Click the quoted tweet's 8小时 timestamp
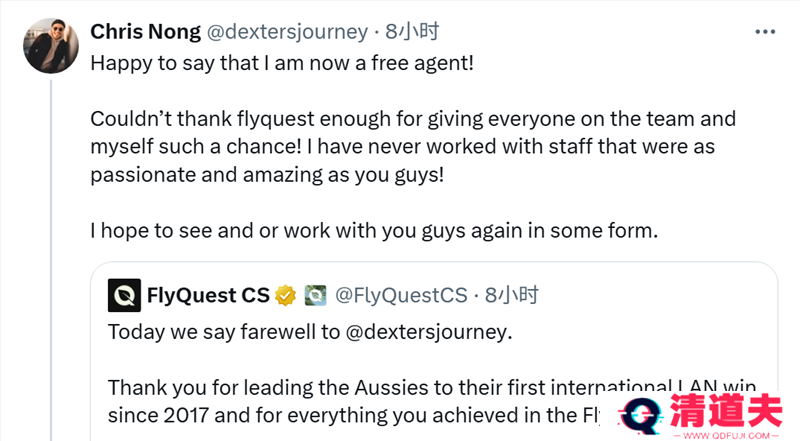Image resolution: width=800 pixels, height=441 pixels. click(x=511, y=296)
